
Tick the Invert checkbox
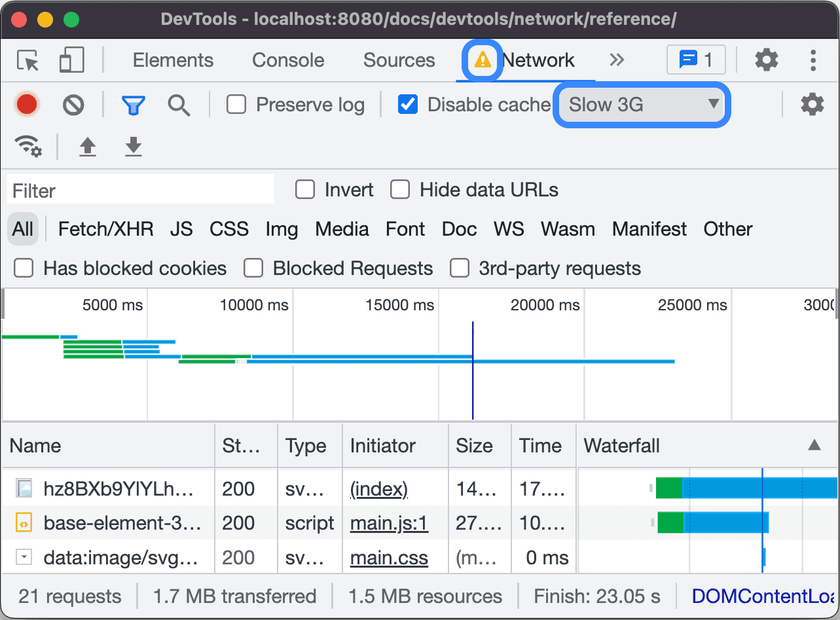pos(305,190)
